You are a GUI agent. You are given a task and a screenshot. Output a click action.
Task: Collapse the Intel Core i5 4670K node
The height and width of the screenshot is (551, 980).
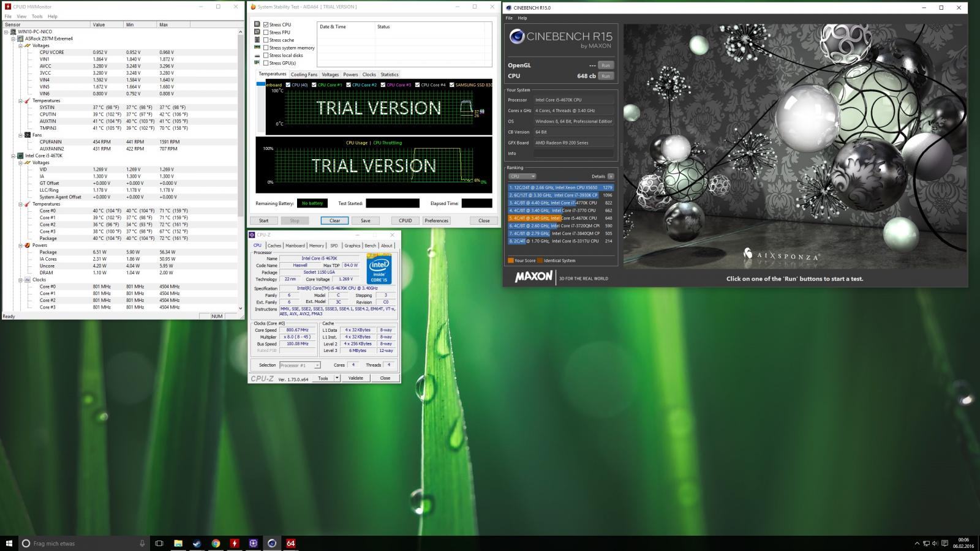click(13, 156)
